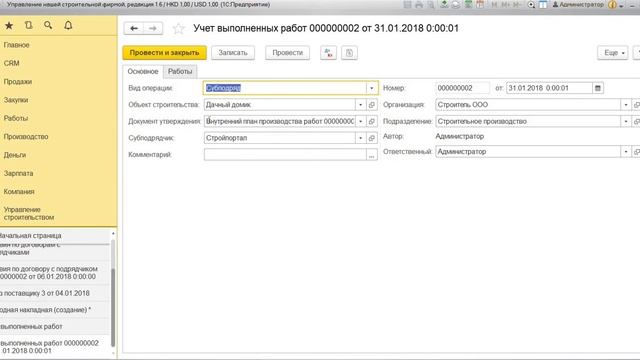
Task: Click the Номер field 000000002
Action: tap(462, 88)
